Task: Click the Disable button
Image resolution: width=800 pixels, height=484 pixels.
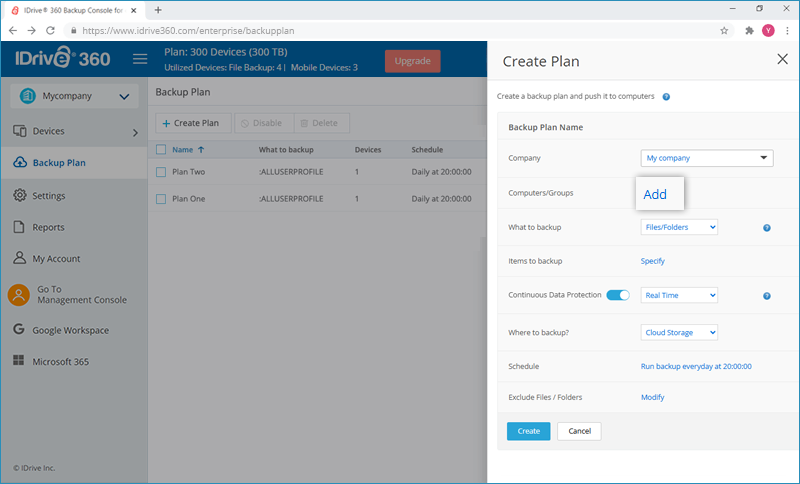Action: 264,123
